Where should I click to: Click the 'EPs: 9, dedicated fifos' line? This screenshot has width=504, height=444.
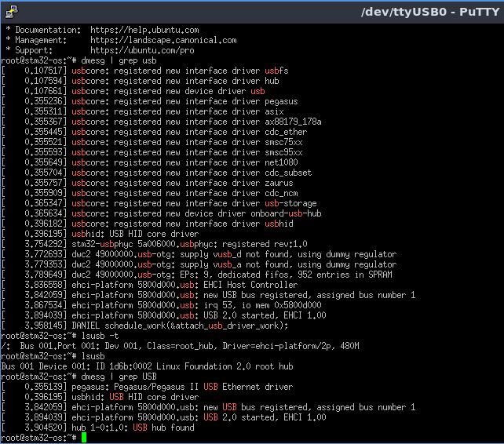197,275
